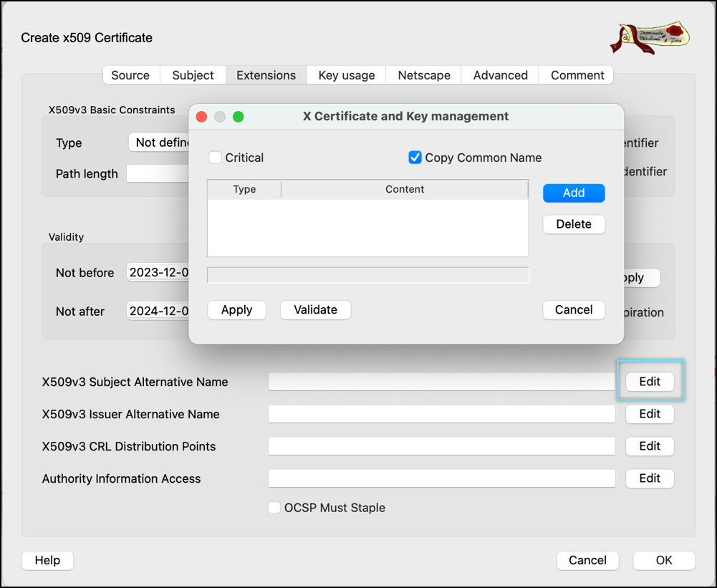This screenshot has width=717, height=588.
Task: Click the Delete button
Action: coord(573,224)
